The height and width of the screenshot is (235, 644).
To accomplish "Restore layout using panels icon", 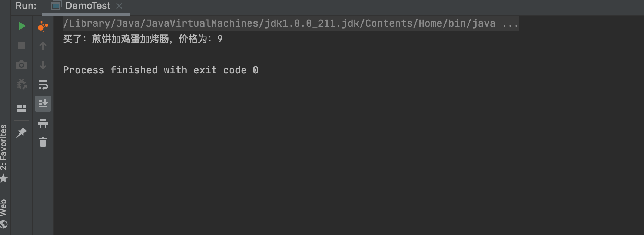I will pyautogui.click(x=21, y=108).
